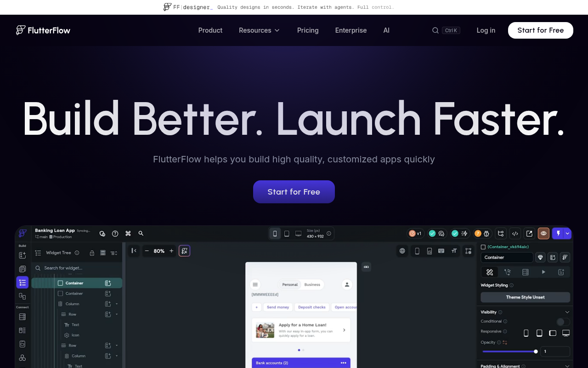Click the FlutterFlow logo in navbar
Viewport: 588px width, 368px height.
pyautogui.click(x=43, y=30)
